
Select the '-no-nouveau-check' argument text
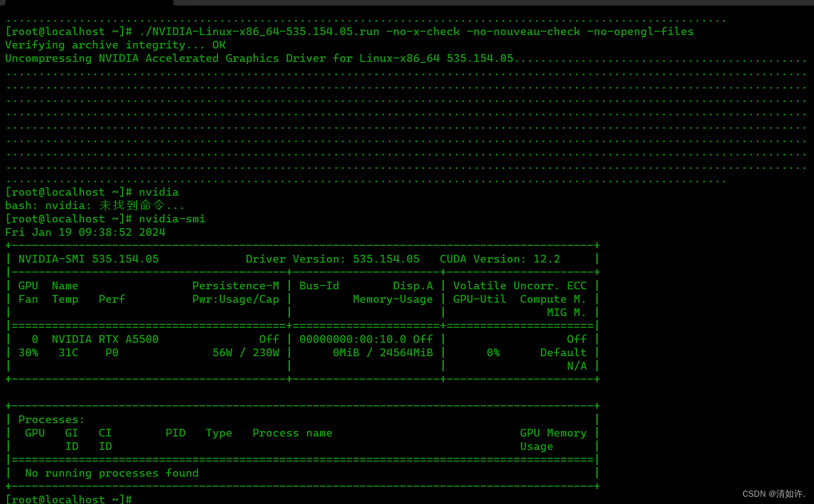pos(524,32)
